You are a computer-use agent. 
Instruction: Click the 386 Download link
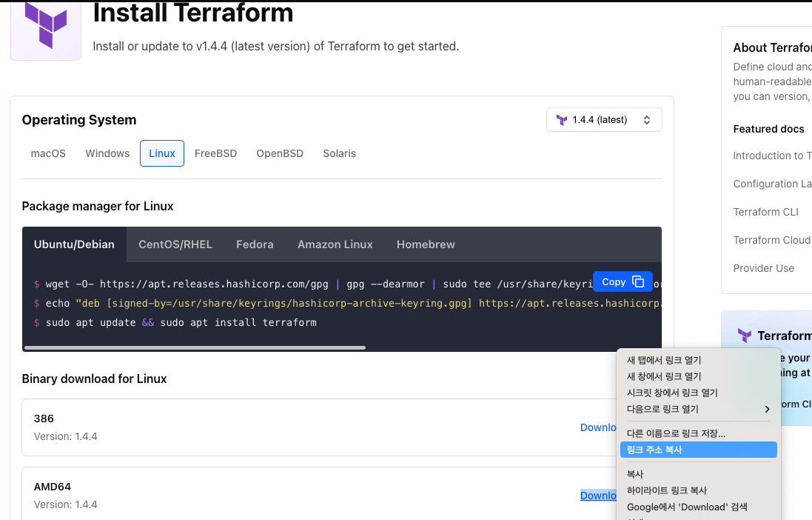click(x=598, y=427)
